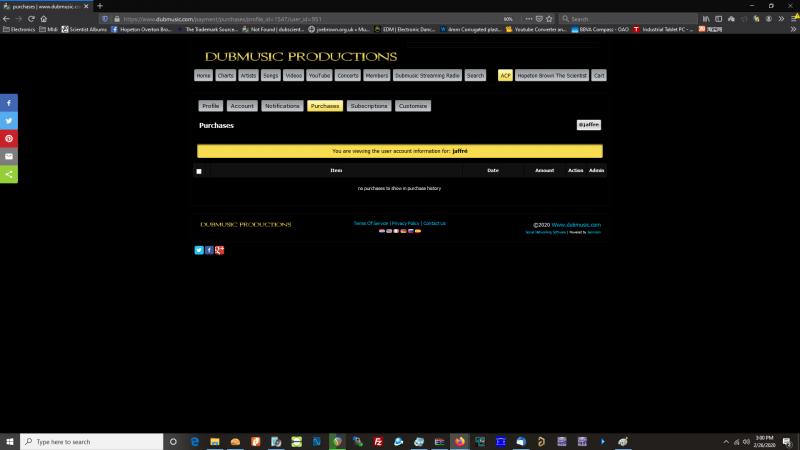Open browser home page icon

44,19
